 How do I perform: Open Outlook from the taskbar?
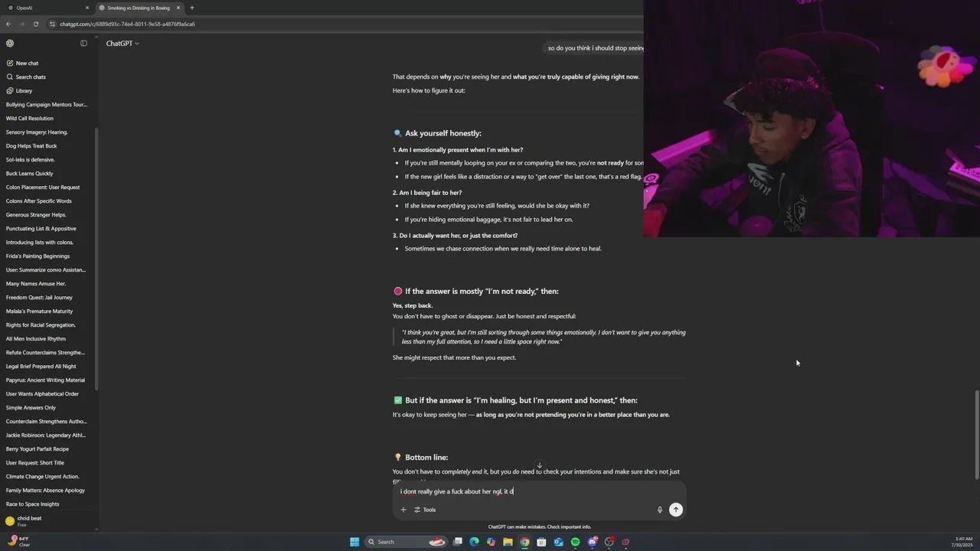[558, 542]
